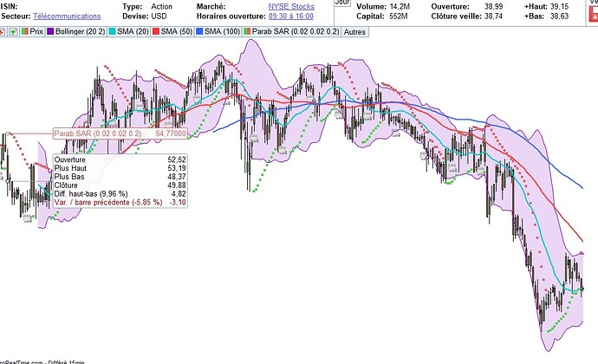The height and width of the screenshot is (364, 598).
Task: Click the purple Bollinger color swatch
Action: 52,30
